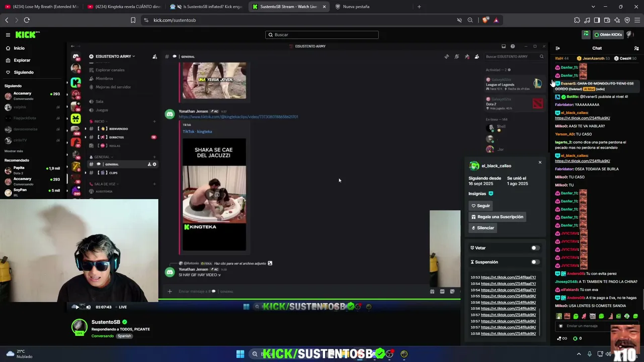The height and width of the screenshot is (362, 644).
Task: Open the weather widget showing 21°C Nublado
Action: pos(20,354)
